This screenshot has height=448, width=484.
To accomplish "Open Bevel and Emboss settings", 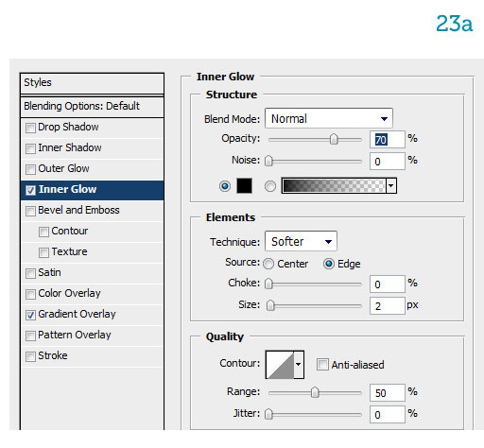I will [x=92, y=211].
